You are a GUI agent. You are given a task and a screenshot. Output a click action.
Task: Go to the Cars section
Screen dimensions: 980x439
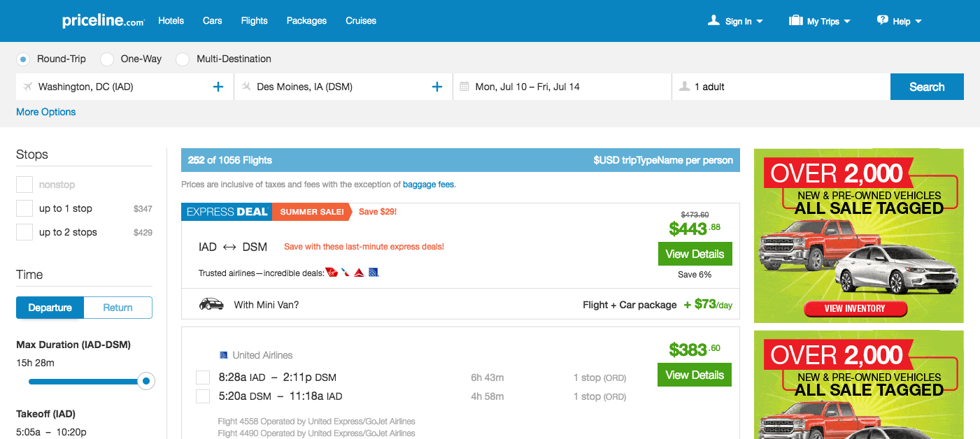coord(213,20)
